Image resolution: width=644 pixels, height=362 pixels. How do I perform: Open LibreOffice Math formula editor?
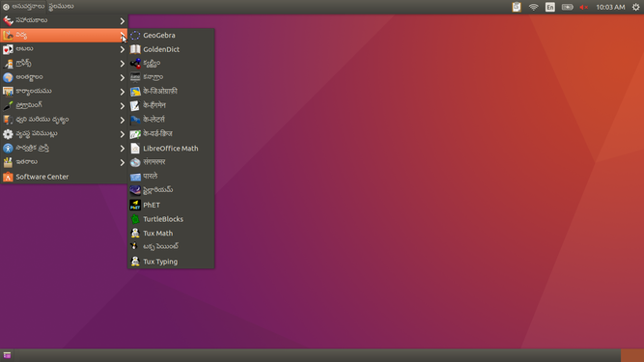tap(171, 148)
